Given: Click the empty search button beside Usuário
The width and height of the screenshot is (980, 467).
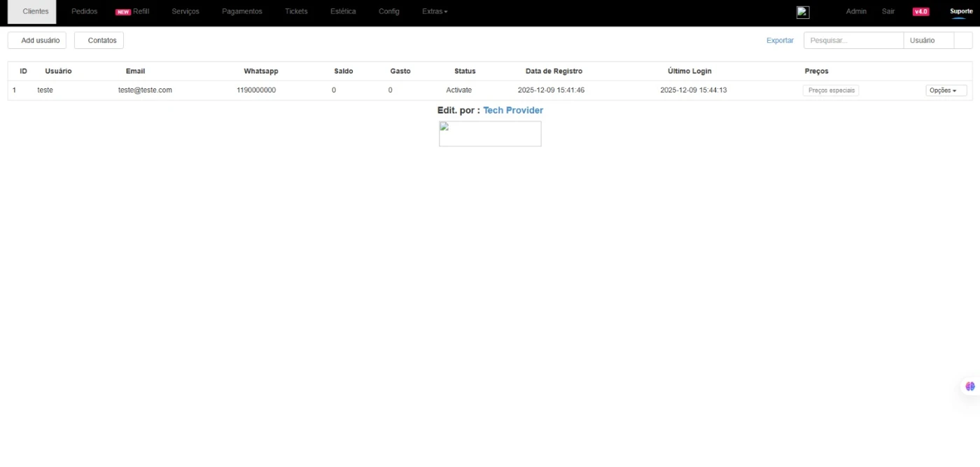Looking at the screenshot, I should (x=963, y=41).
